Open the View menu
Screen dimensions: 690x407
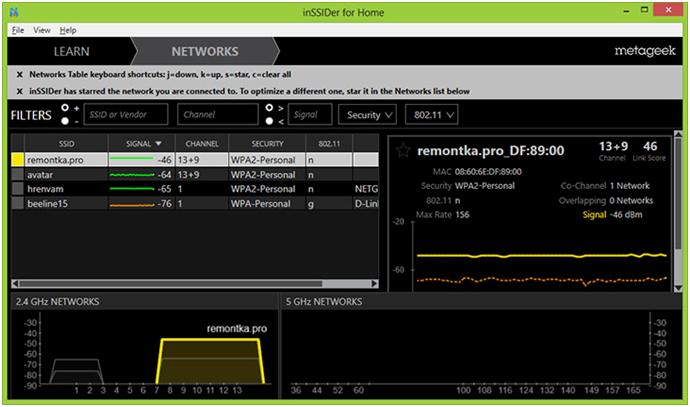pyautogui.click(x=42, y=30)
